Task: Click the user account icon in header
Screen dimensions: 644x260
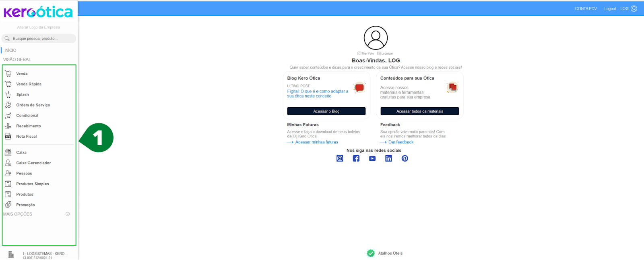Action: coord(634,8)
